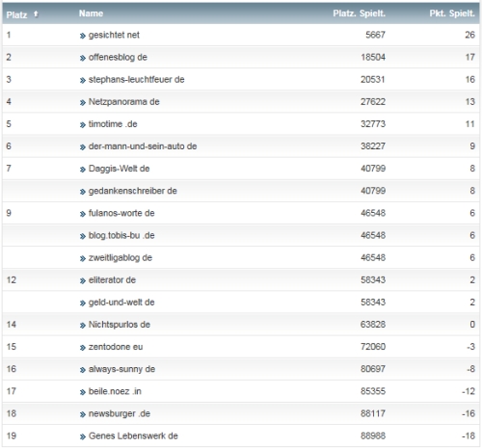Open the gedankenschreiber de link

(x=133, y=191)
